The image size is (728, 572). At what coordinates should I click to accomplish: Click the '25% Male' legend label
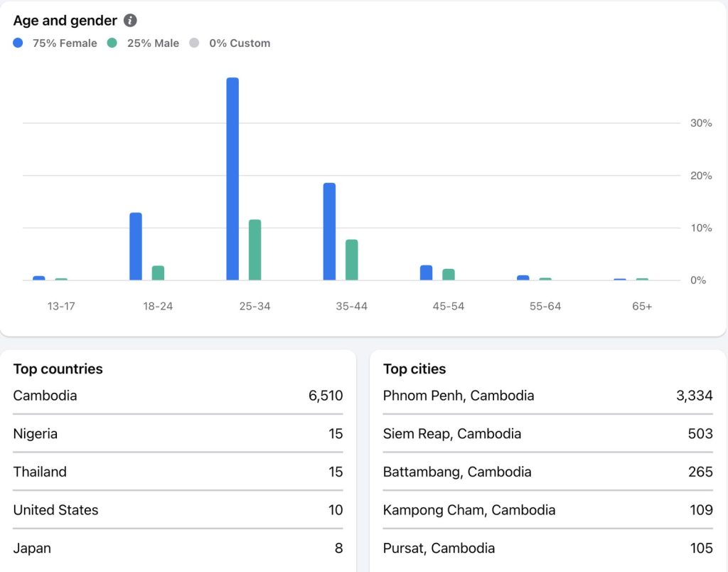[153, 43]
